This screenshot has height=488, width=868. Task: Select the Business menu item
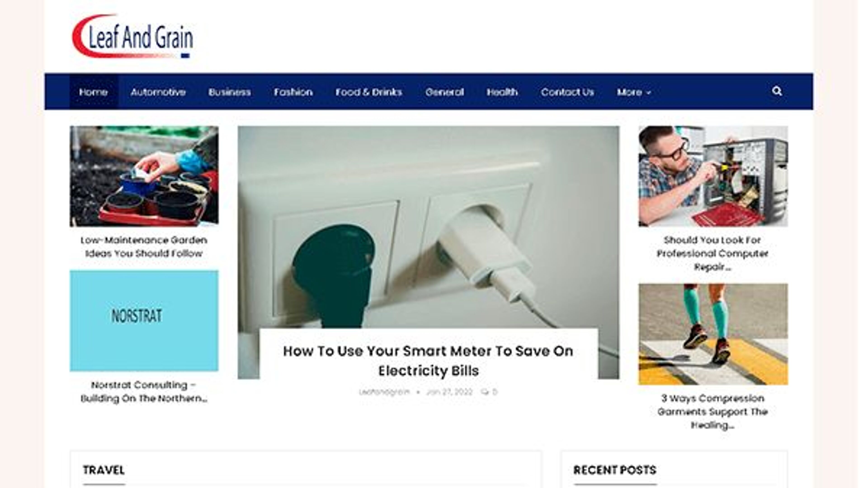pos(229,92)
